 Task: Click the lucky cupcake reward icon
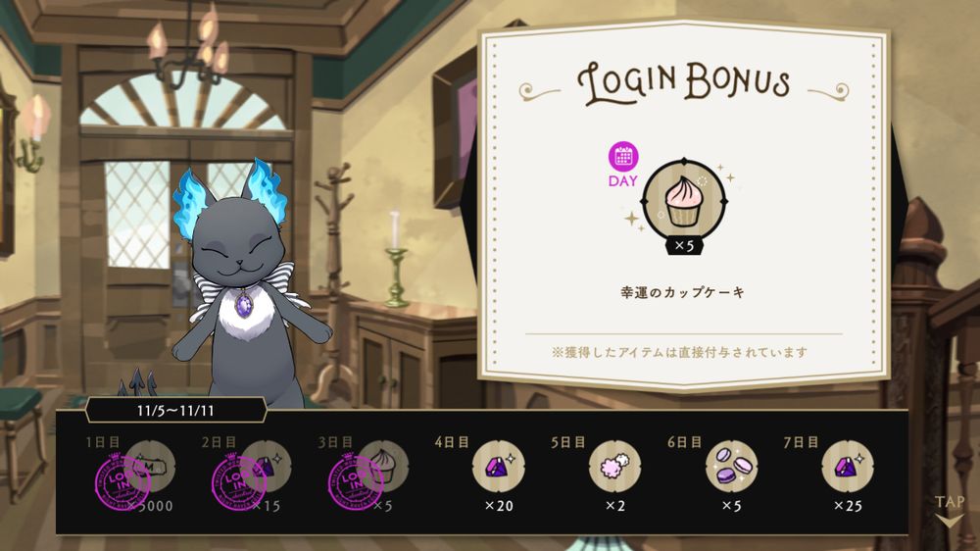[684, 201]
